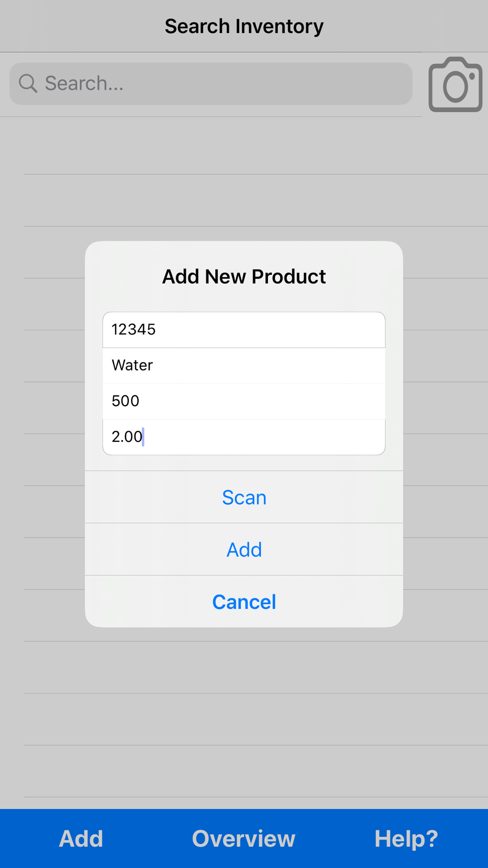Screen dimensions: 488x868
Task: Open the Add tab in bottom bar
Action: pyautogui.click(x=81, y=839)
